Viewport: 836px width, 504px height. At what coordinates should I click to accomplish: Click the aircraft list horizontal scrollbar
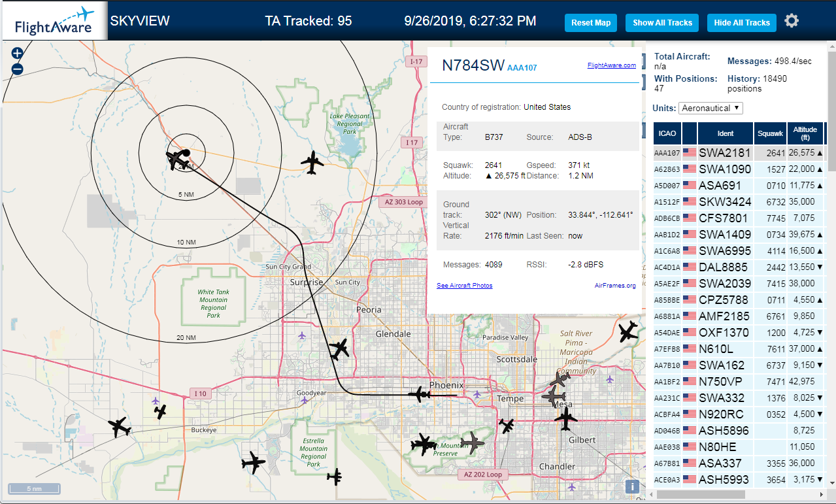click(699, 494)
